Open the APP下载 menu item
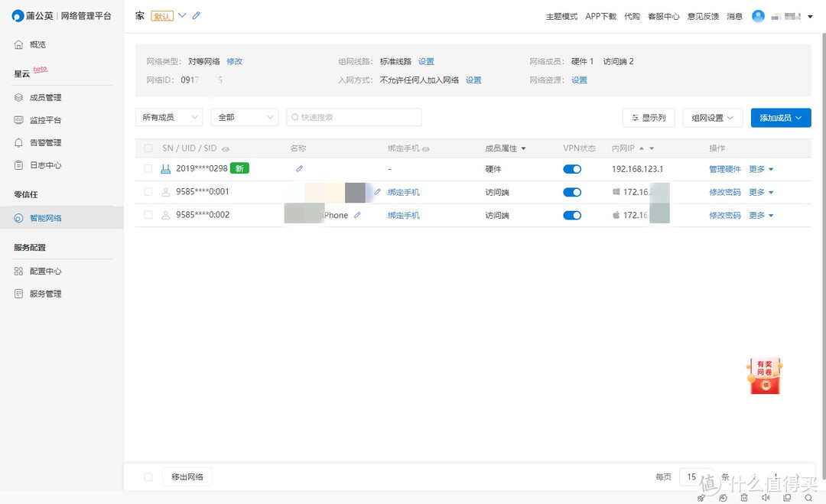Screen dimensions: 826x504 (600, 15)
